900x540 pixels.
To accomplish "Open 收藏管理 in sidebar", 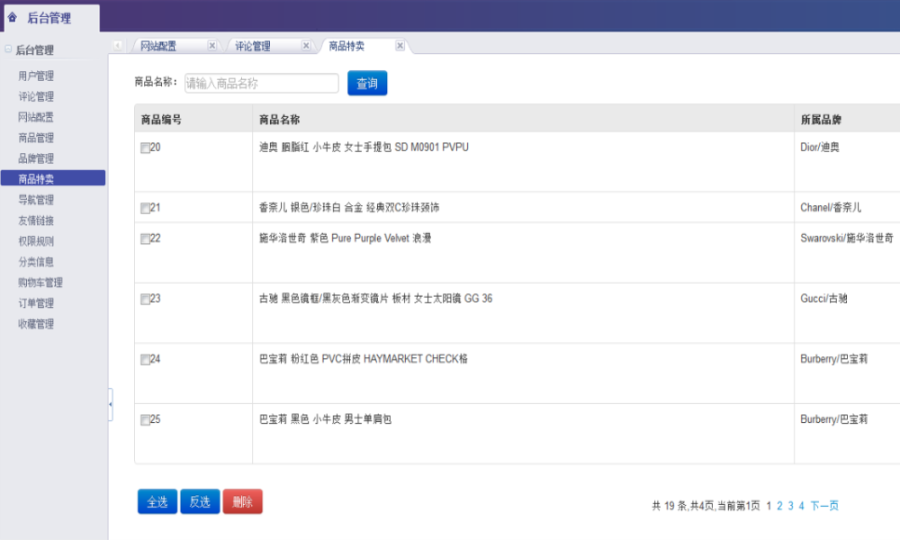I will pos(36,324).
